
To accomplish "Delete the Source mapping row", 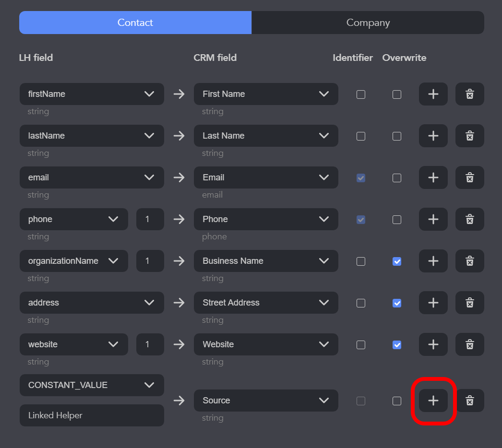I will [470, 401].
